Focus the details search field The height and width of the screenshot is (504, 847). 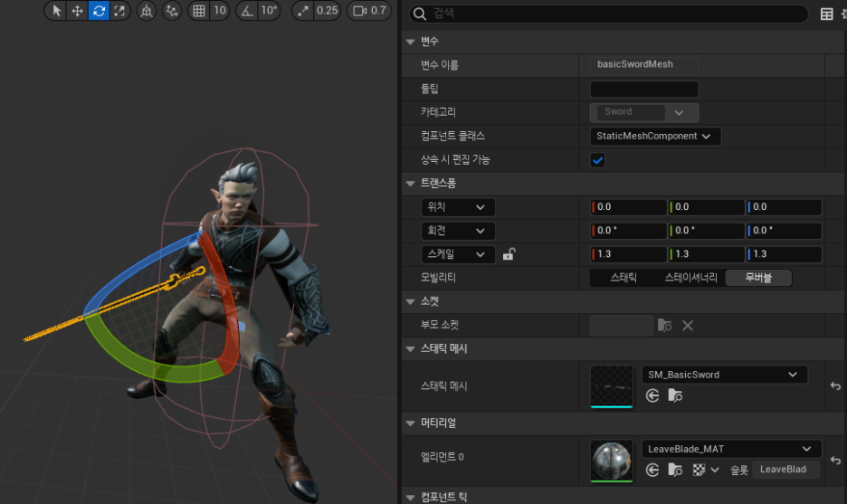click(x=608, y=14)
